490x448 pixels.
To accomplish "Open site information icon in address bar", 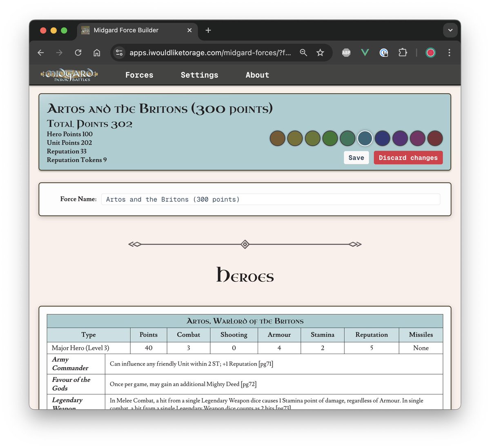I will tap(119, 53).
